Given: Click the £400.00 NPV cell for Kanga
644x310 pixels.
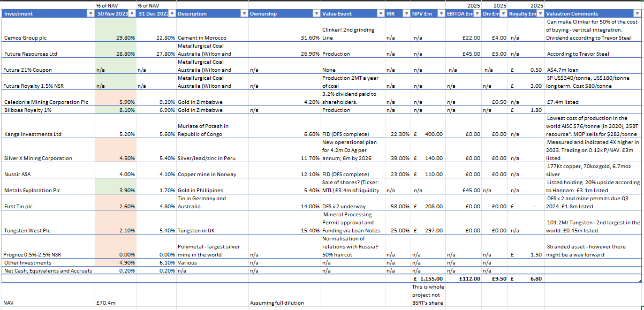Looking at the screenshot, I should tap(428, 126).
